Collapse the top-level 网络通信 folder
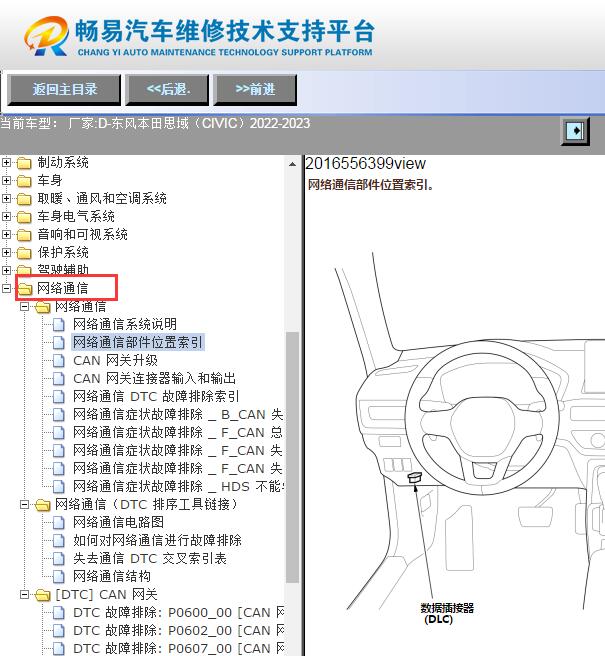Viewport: 605px width, 656px height. point(6,288)
